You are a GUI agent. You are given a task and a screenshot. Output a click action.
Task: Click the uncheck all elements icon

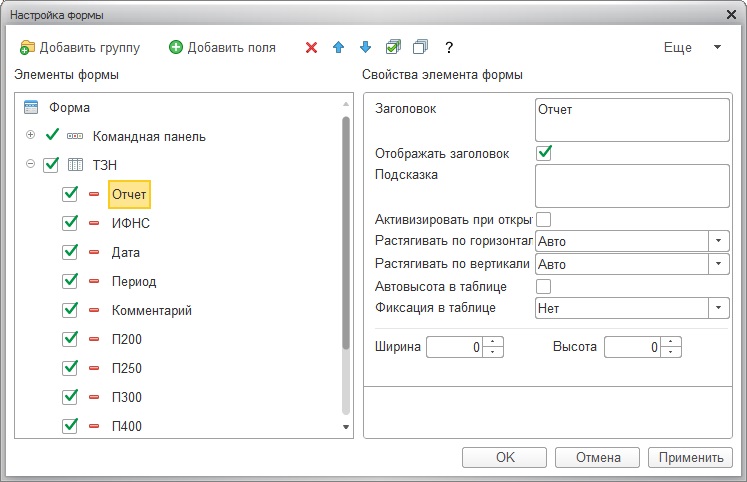[x=420, y=47]
